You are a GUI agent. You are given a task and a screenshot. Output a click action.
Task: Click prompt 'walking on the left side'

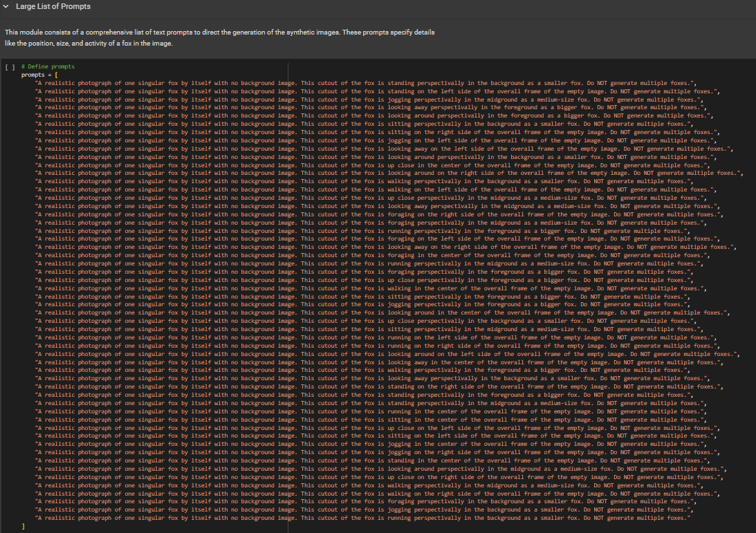[x=376, y=189]
